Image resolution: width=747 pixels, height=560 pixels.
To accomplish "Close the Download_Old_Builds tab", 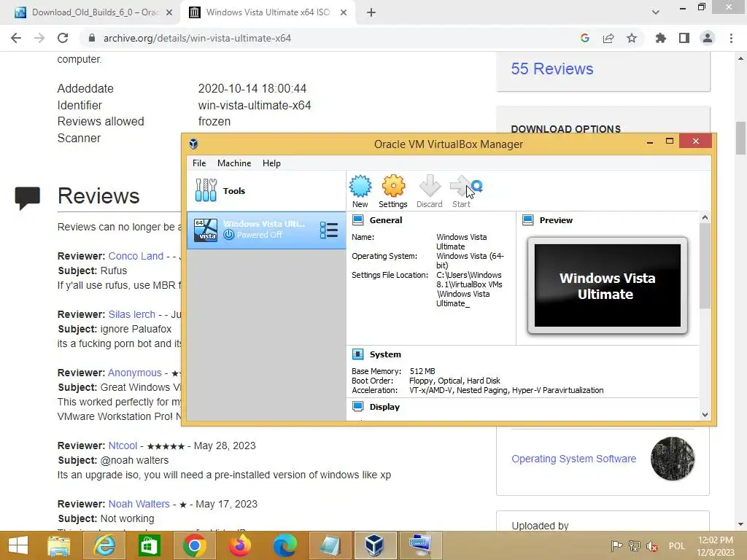I will (169, 12).
